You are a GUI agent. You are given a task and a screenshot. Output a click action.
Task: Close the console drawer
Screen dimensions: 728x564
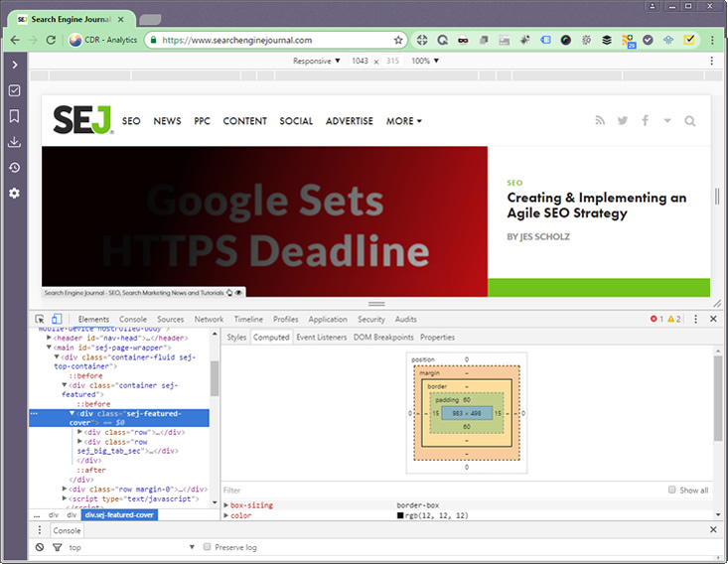713,529
